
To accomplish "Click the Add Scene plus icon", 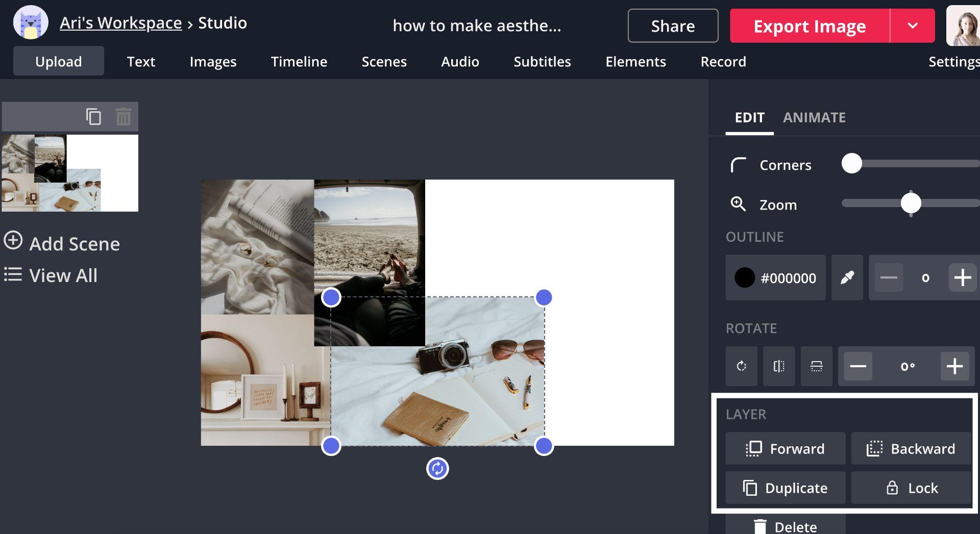I will pos(13,240).
